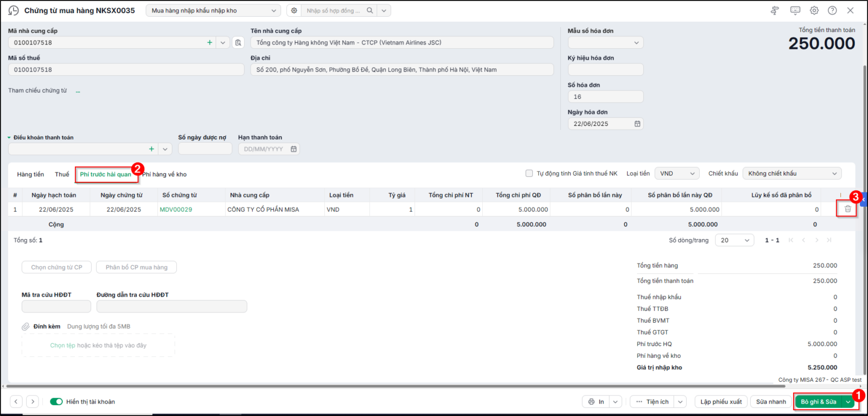Go to next voucher arrow
Screen dimensions: 868x416
33,402
